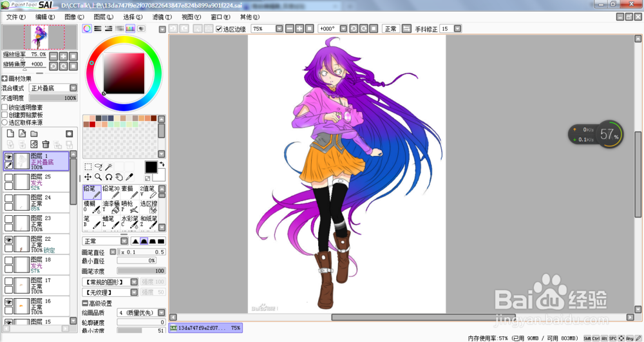This screenshot has width=644, height=342.
Task: Hide 图层 16 with eye icon
Action: tap(8, 302)
